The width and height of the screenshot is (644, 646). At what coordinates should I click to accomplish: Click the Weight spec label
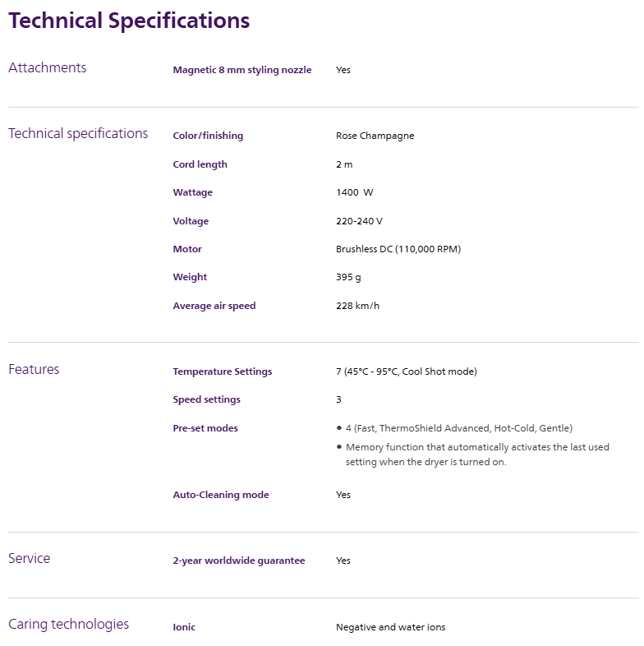[190, 277]
